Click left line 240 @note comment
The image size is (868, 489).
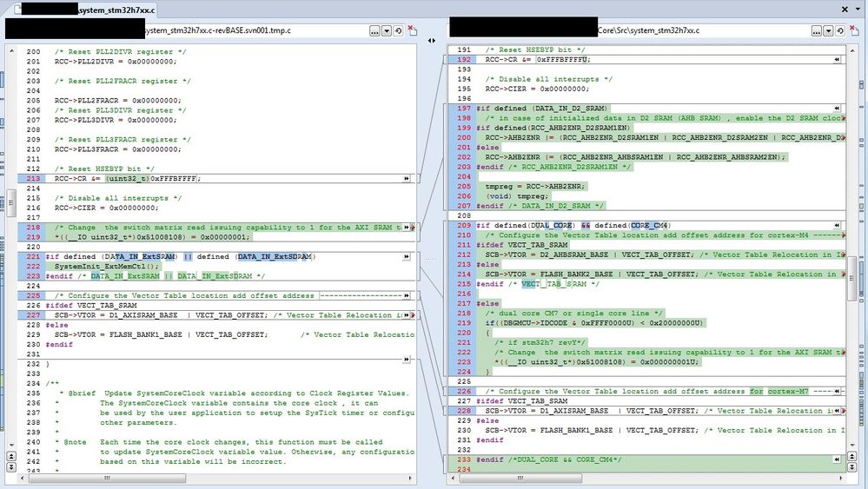(x=223, y=442)
